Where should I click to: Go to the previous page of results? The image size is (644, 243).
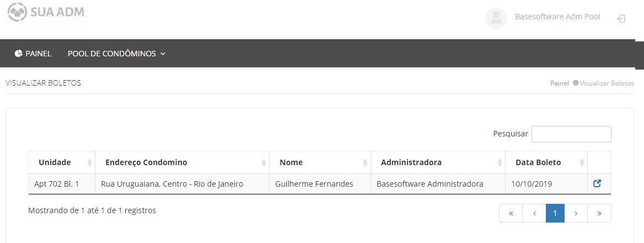pyautogui.click(x=534, y=213)
